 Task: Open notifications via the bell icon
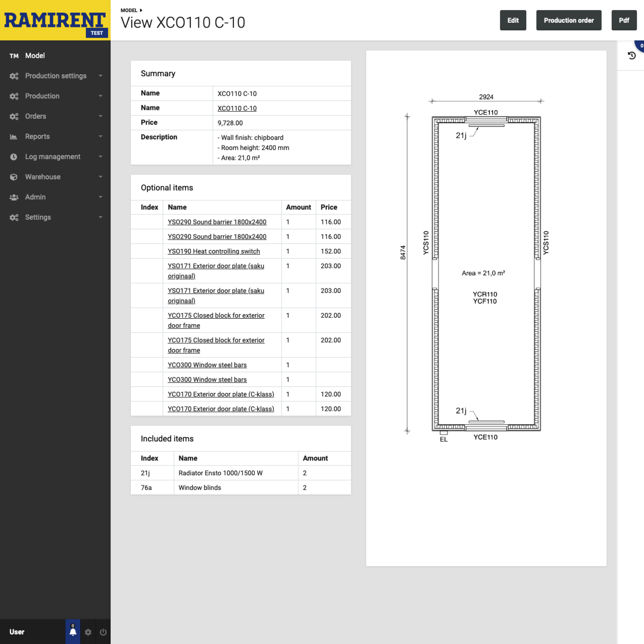coord(73,632)
